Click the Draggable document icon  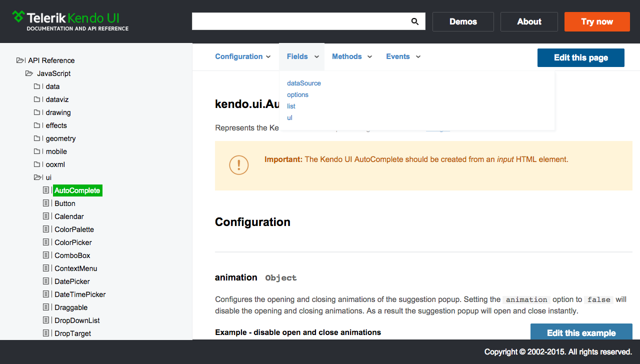pos(46,307)
